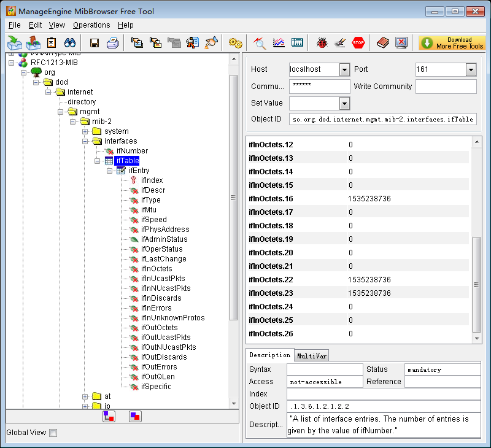
Task: Open the File menu
Action: 14,25
